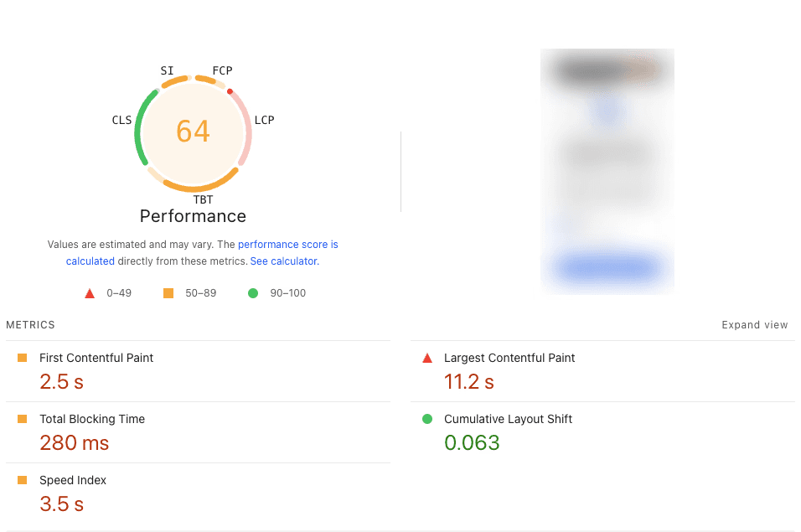801x532 pixels.
Task: Select the First Contentful Paint label
Action: 96,358
